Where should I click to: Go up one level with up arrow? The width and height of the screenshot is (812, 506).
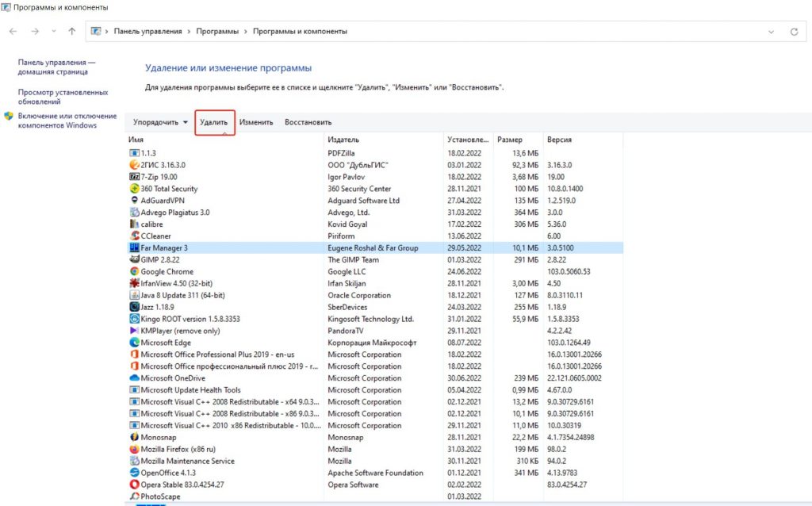[x=72, y=31]
